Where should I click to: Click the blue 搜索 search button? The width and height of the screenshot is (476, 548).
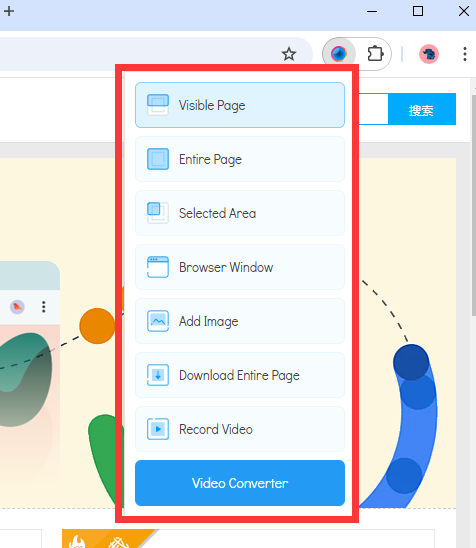[x=422, y=109]
